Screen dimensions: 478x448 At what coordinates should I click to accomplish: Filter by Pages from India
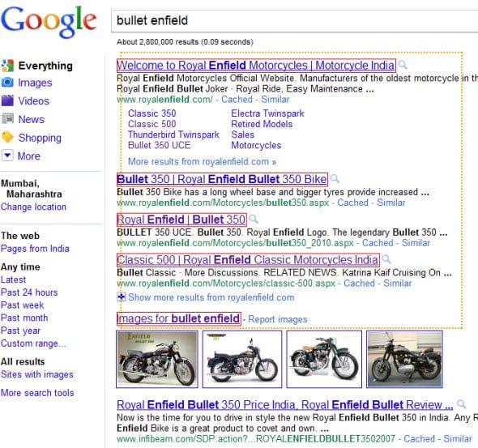coord(35,249)
